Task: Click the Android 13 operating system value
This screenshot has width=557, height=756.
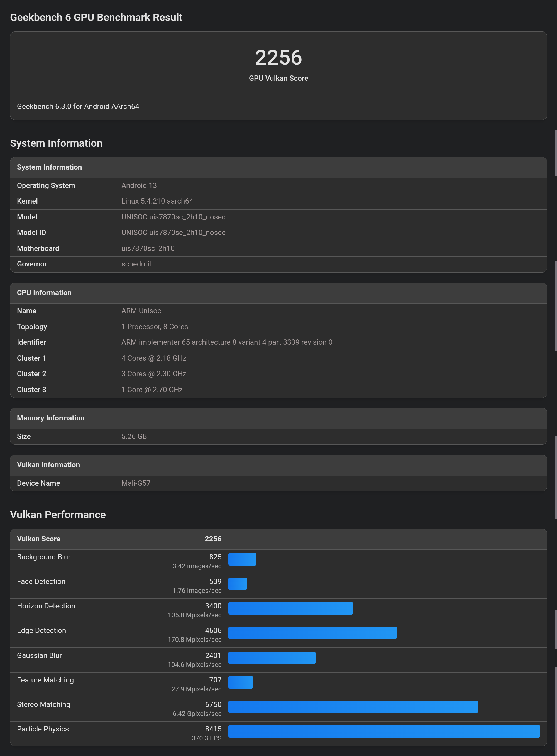Action: [x=139, y=185]
